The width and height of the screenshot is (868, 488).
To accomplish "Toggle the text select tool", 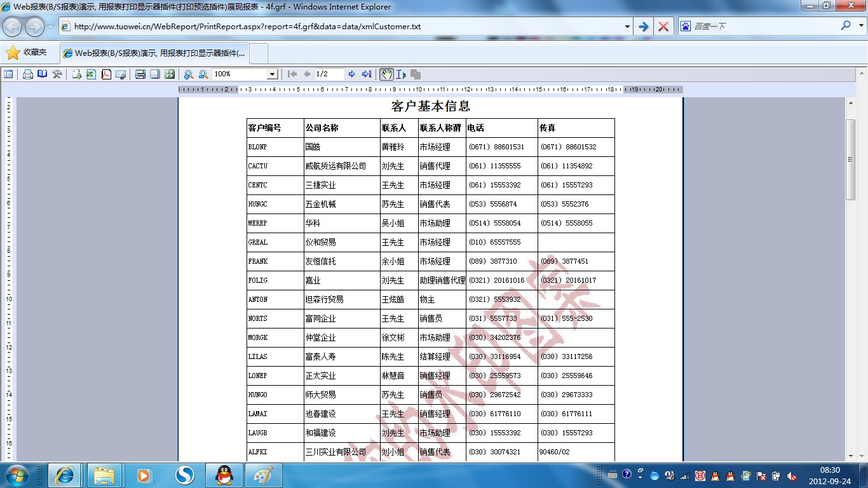I will (401, 74).
